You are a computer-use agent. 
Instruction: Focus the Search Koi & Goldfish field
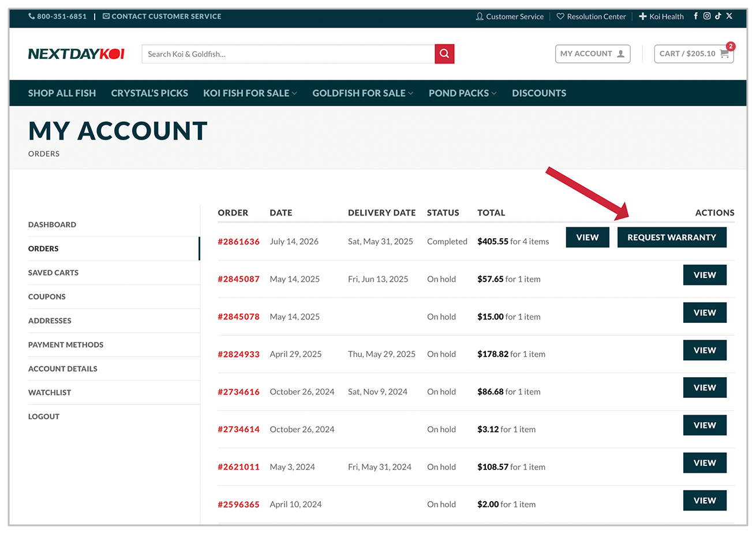tap(288, 54)
